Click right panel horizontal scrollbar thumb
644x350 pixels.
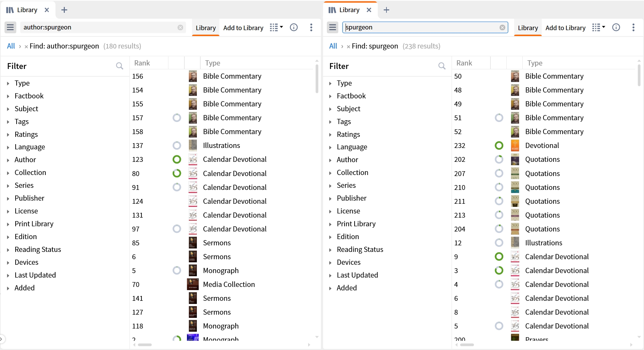tap(467, 345)
